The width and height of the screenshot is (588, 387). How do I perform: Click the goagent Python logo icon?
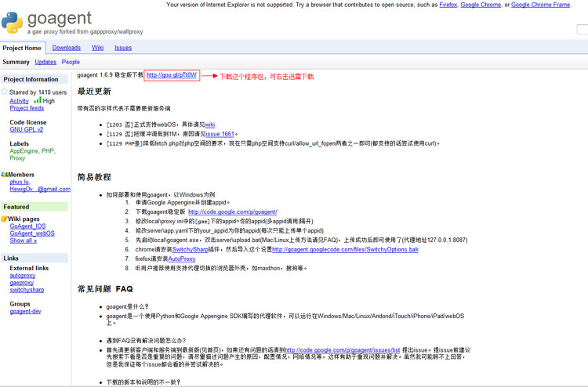(12, 23)
